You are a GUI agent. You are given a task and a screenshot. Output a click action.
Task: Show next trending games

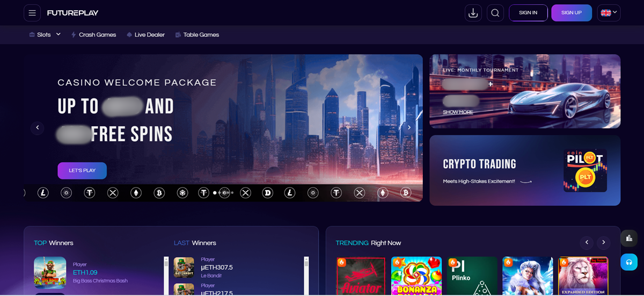(604, 243)
